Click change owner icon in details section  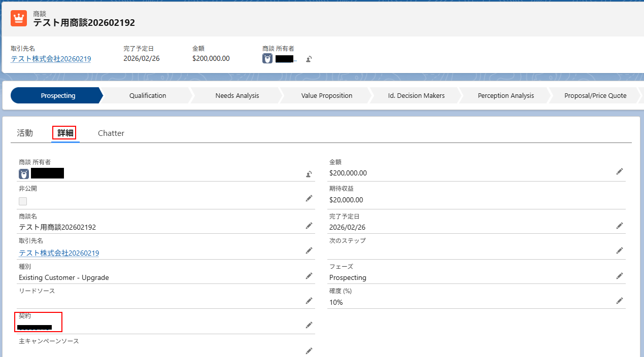(x=309, y=174)
